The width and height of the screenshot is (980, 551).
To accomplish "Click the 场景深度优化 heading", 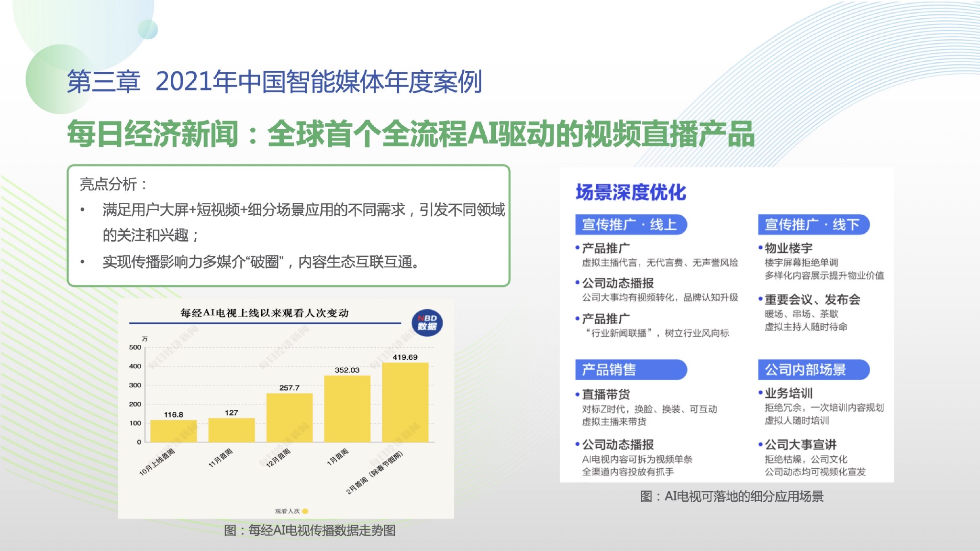I will click(631, 192).
